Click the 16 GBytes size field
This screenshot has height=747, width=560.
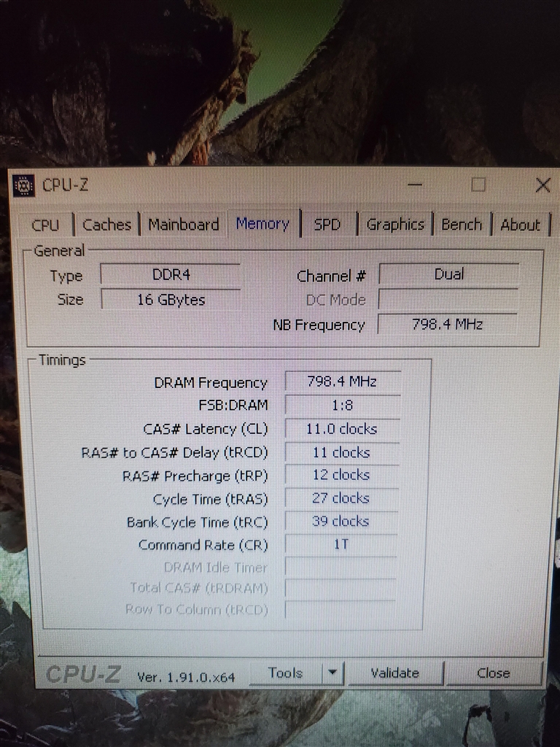pyautogui.click(x=171, y=300)
